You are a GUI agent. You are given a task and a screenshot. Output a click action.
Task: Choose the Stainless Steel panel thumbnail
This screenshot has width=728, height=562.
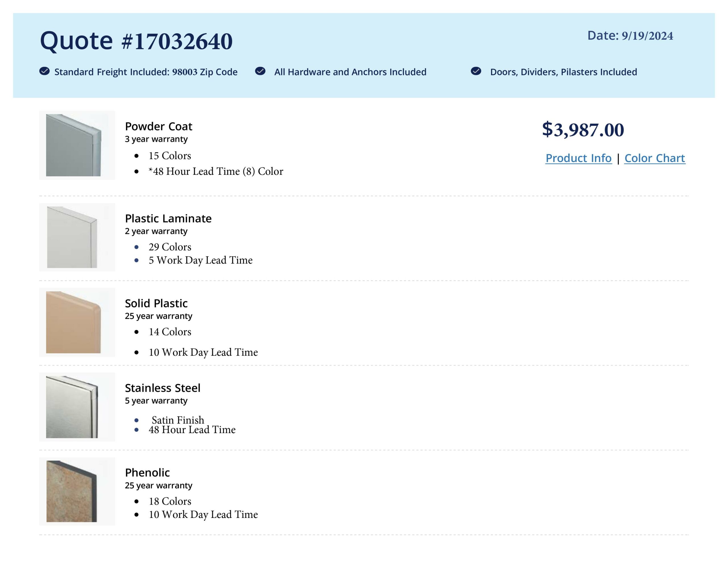pos(77,407)
